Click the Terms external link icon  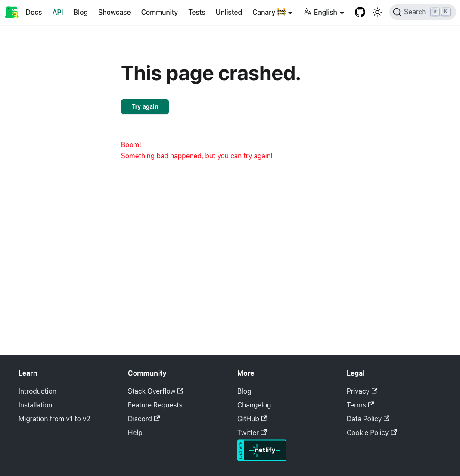point(371,405)
